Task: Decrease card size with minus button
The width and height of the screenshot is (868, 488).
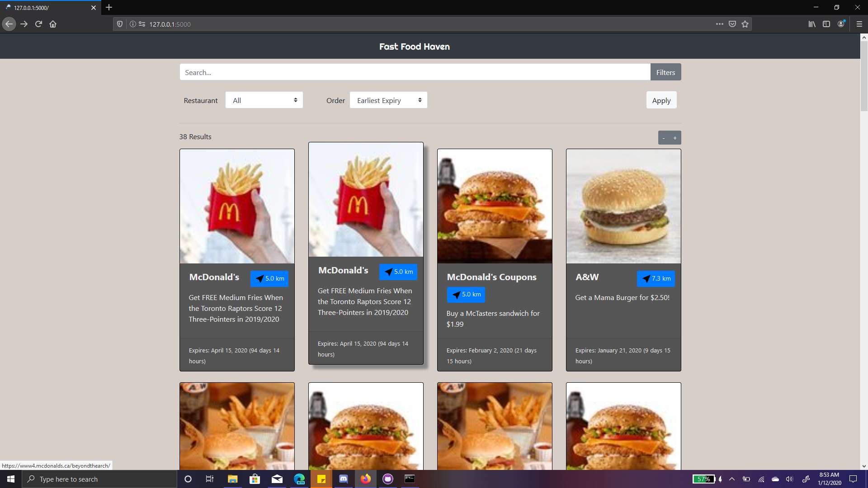Action: click(664, 138)
